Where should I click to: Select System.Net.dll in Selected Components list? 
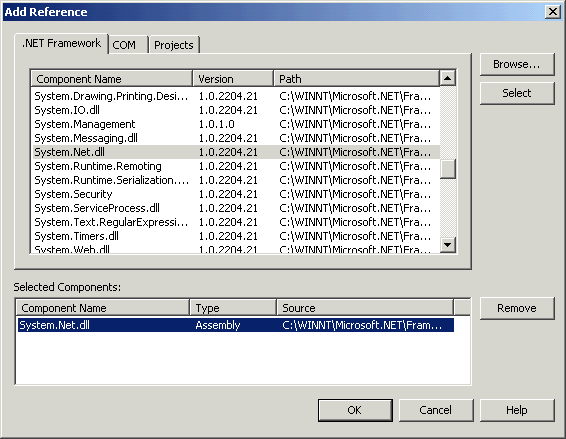pos(236,325)
